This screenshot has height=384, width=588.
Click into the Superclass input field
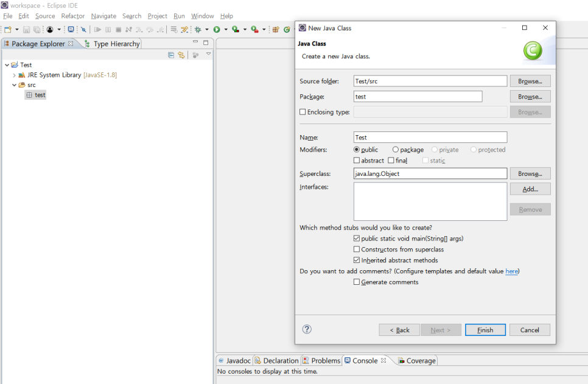click(430, 173)
